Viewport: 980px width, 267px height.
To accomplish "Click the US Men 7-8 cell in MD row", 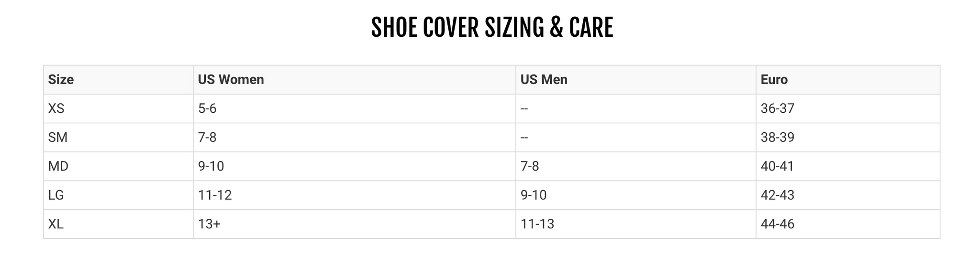I will 529,166.
